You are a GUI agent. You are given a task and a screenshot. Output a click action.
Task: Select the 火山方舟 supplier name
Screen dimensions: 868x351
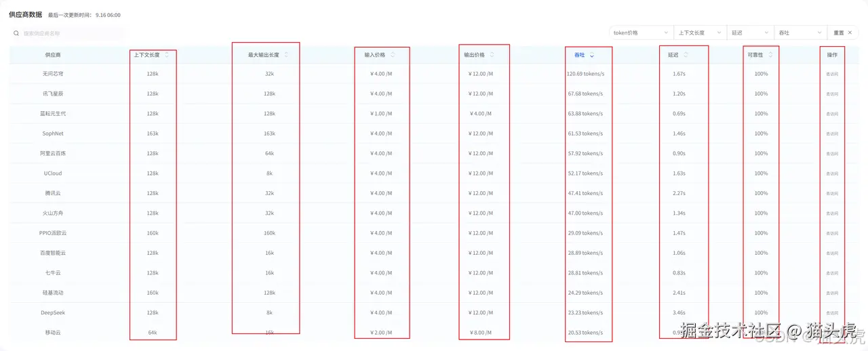(53, 213)
